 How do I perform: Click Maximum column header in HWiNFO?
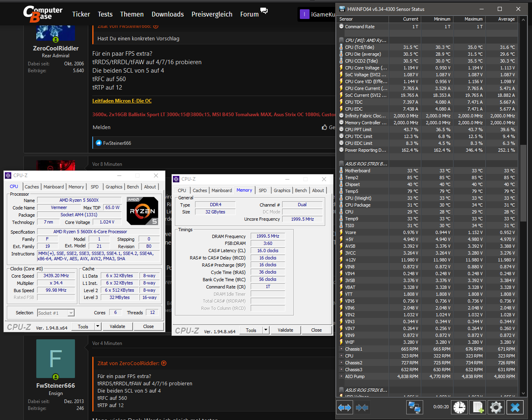click(x=470, y=19)
